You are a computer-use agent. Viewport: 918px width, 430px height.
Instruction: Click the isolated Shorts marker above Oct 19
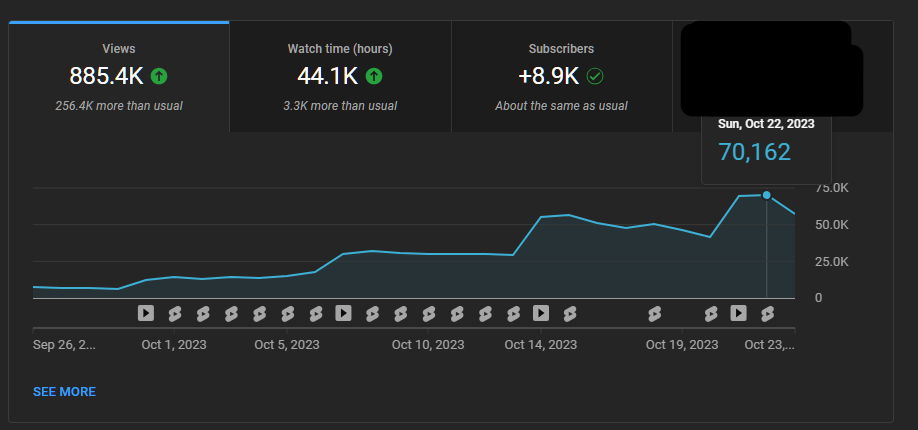655,313
